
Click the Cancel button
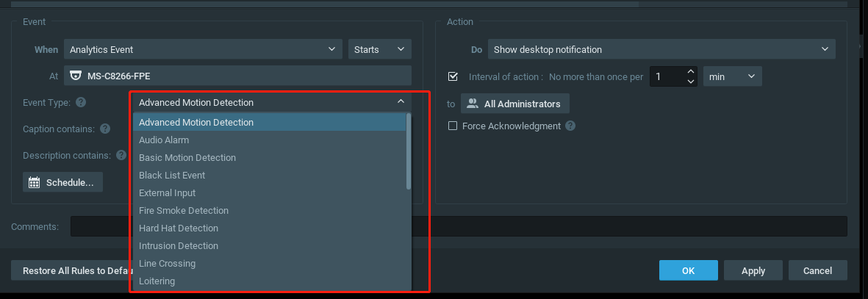817,270
